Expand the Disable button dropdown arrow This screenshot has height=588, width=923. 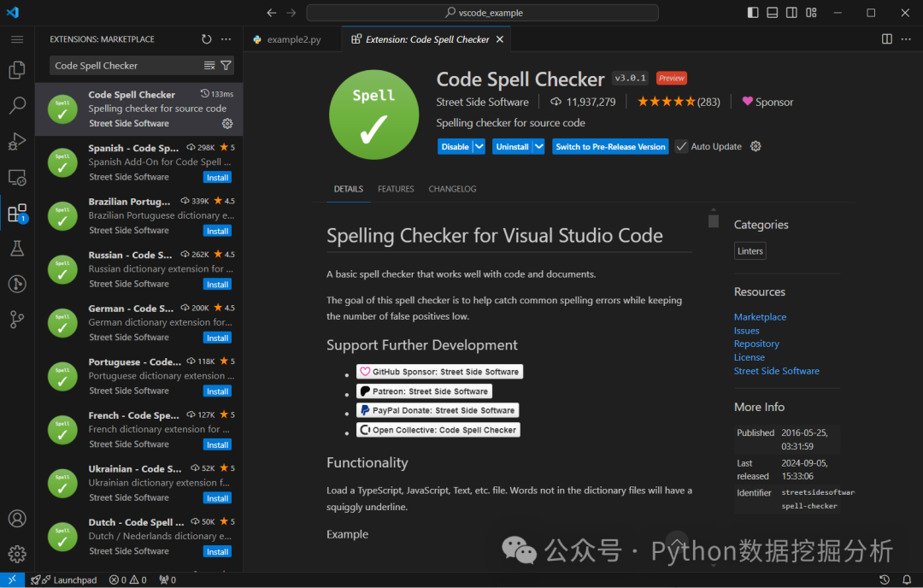(x=479, y=146)
